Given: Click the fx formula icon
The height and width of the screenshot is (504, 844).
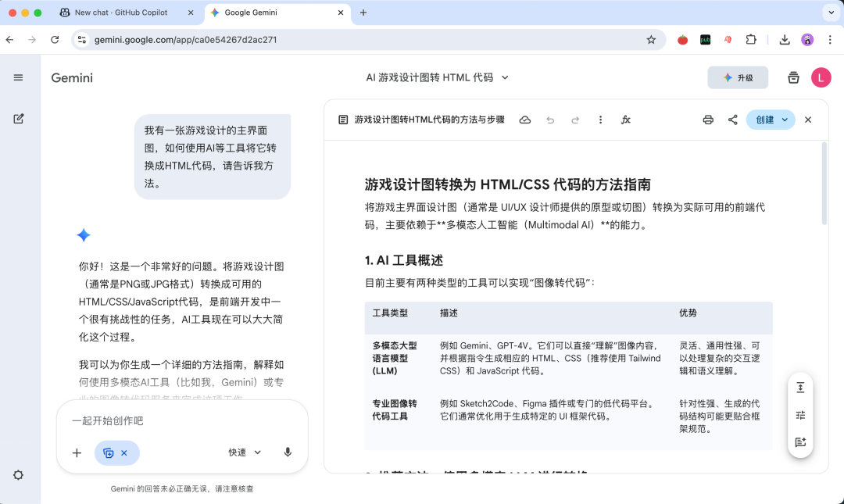Looking at the screenshot, I should coord(625,120).
